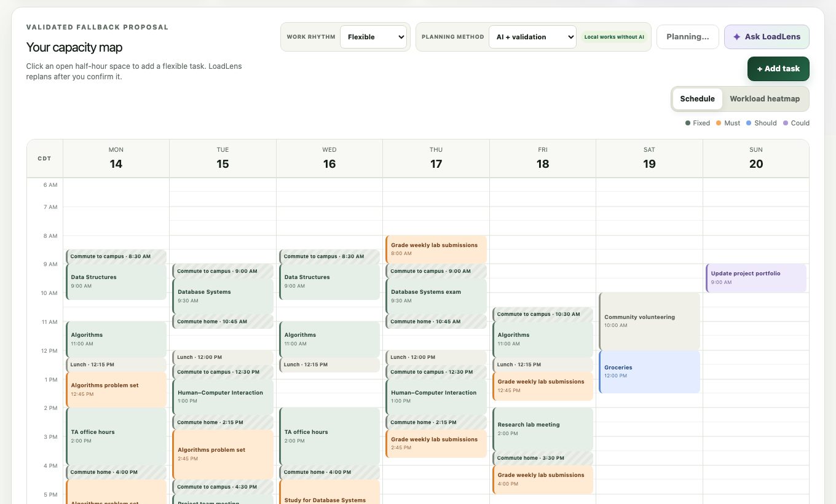
Task: Open Friday 12:45 PM Grade weekly lab submissions
Action: coord(543,386)
